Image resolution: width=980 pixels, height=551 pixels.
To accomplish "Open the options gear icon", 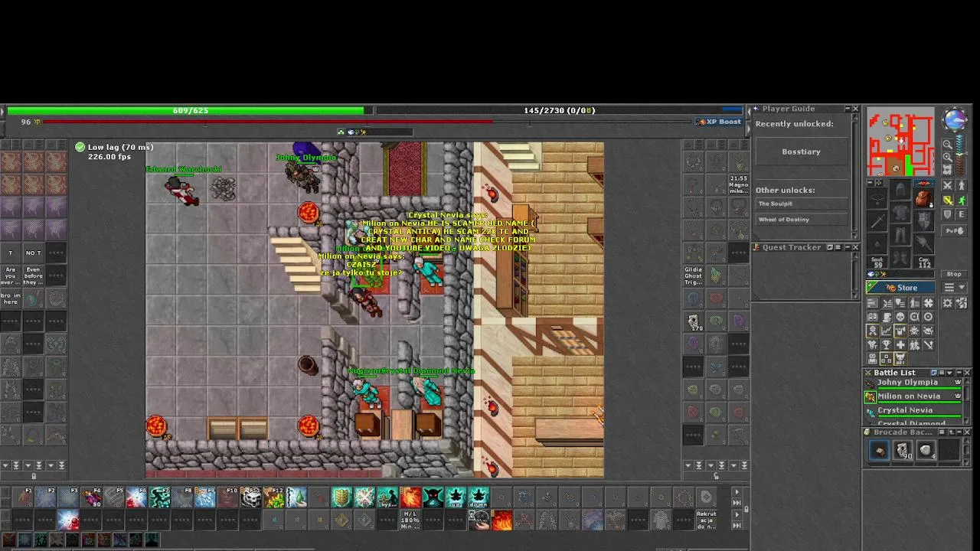I will pos(948,303).
